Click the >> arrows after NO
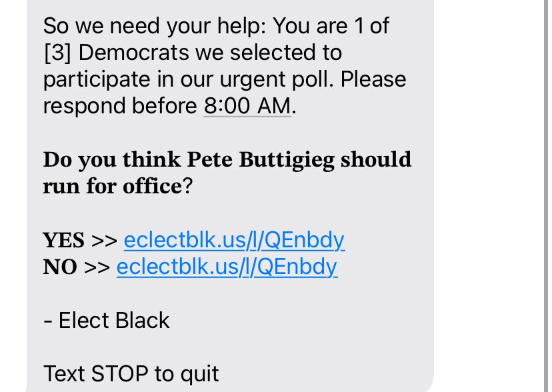Screen dimensions: 552x392 [97, 268]
